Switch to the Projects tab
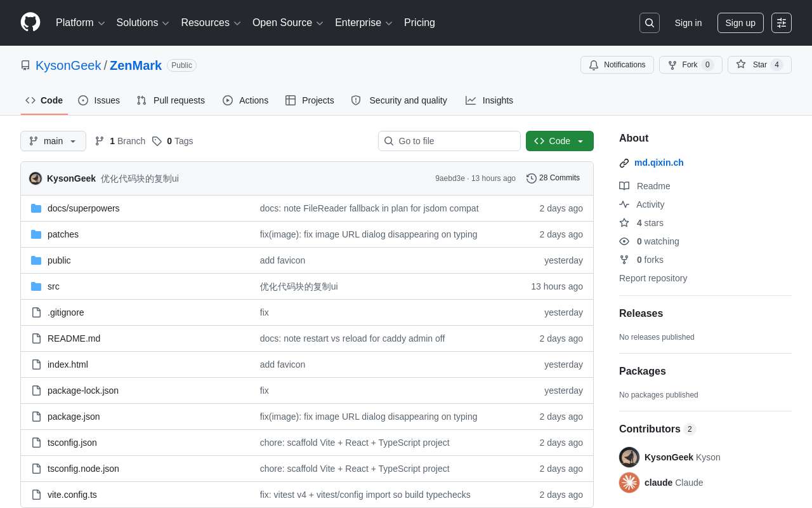The image size is (812, 508). [310, 100]
